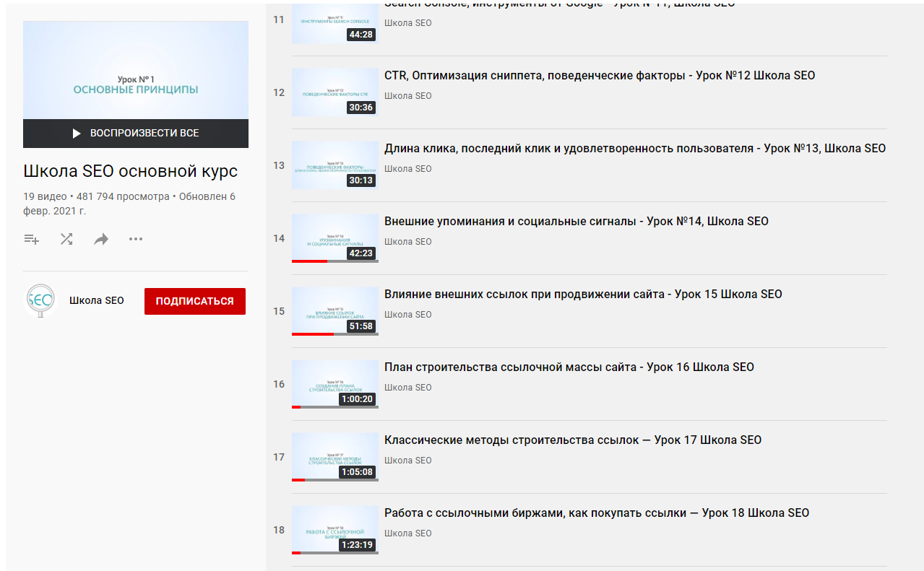Click Школа SEO channel under Урок 15
This screenshot has height=571, width=924.
point(408,315)
